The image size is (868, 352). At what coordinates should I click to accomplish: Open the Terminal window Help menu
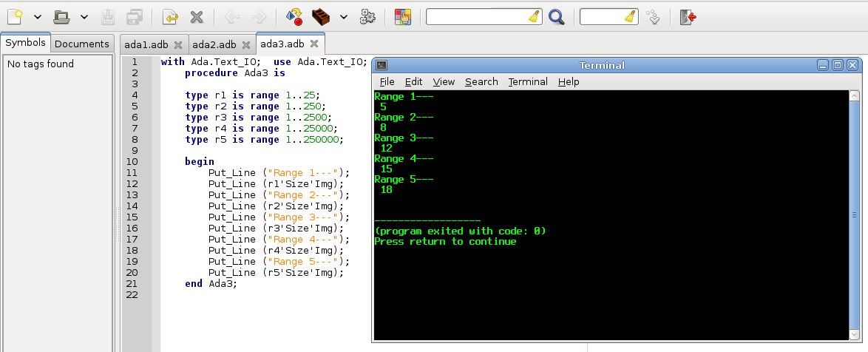(569, 82)
